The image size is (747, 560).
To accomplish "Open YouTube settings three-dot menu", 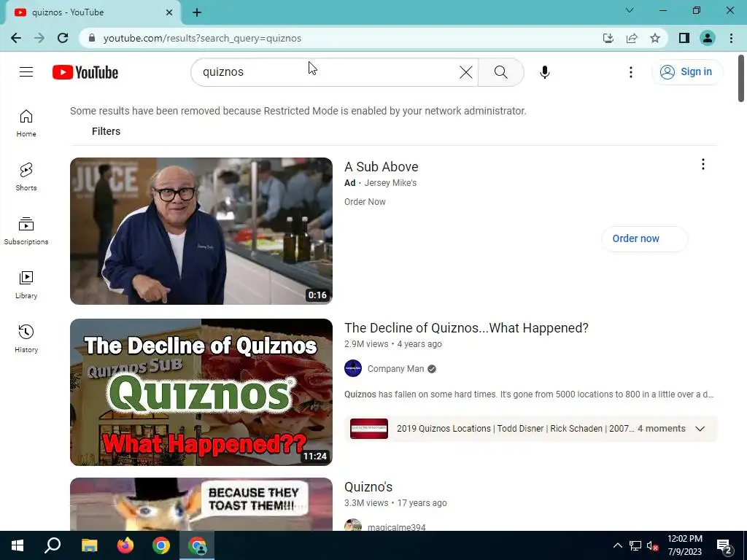I will (631, 72).
